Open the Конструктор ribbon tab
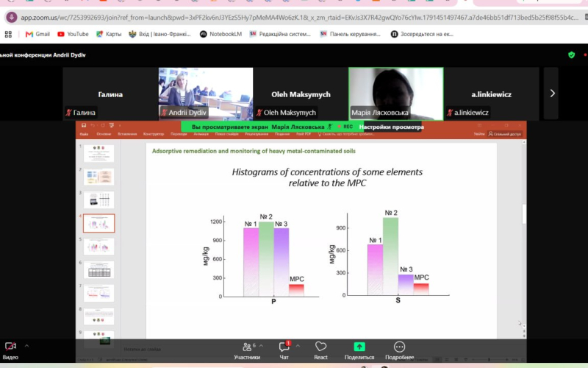This screenshot has height=368, width=588. tap(154, 134)
